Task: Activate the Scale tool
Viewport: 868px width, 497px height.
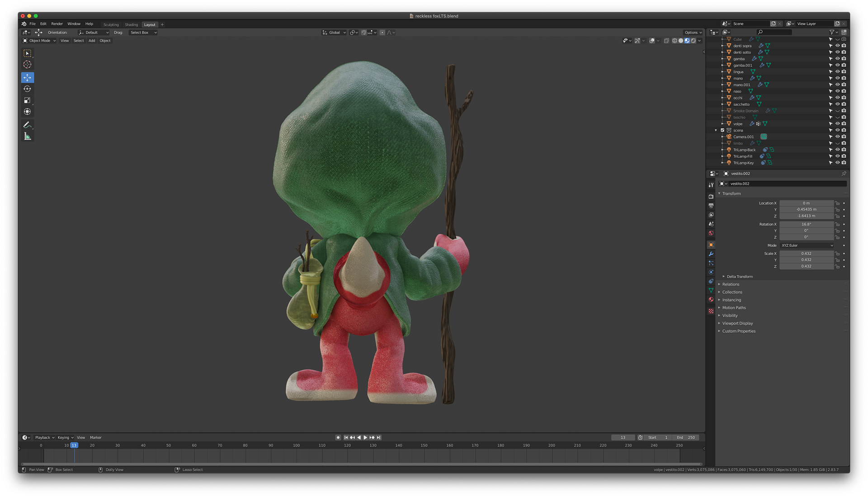Action: [x=27, y=100]
